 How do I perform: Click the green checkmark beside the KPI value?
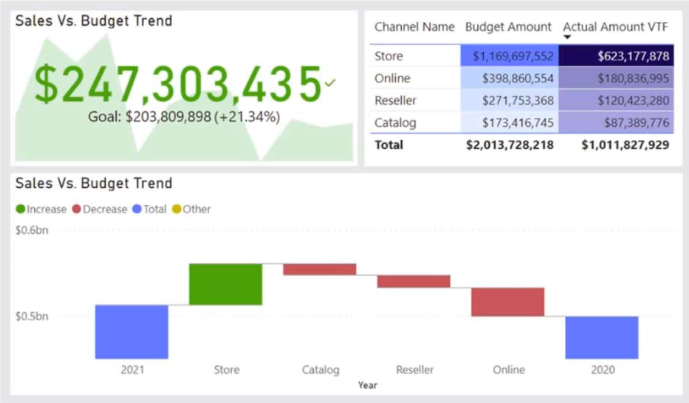coord(331,82)
